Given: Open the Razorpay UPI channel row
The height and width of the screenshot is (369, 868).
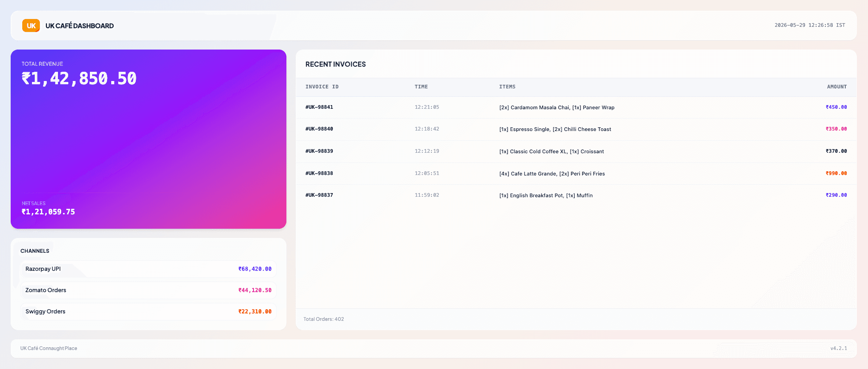Looking at the screenshot, I should 148,269.
